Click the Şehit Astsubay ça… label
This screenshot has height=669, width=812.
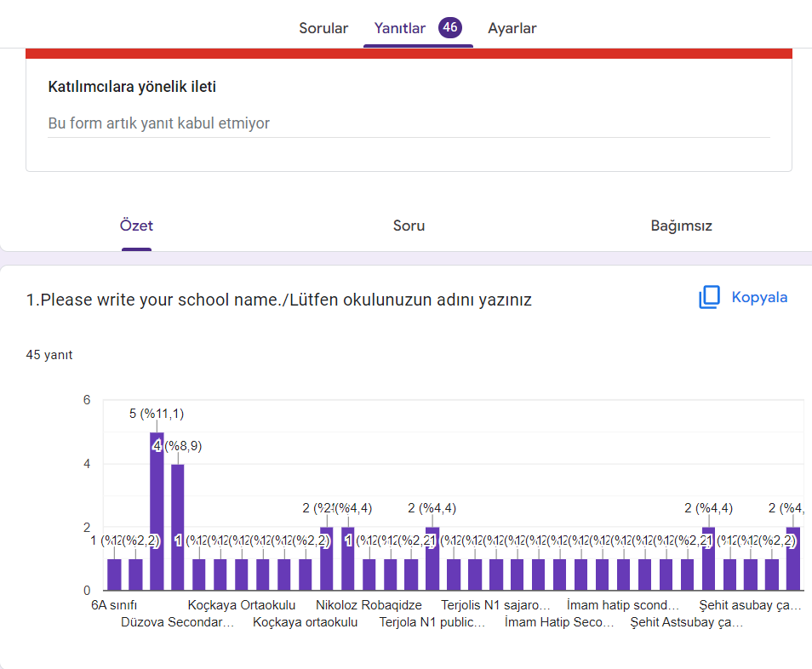(686, 622)
